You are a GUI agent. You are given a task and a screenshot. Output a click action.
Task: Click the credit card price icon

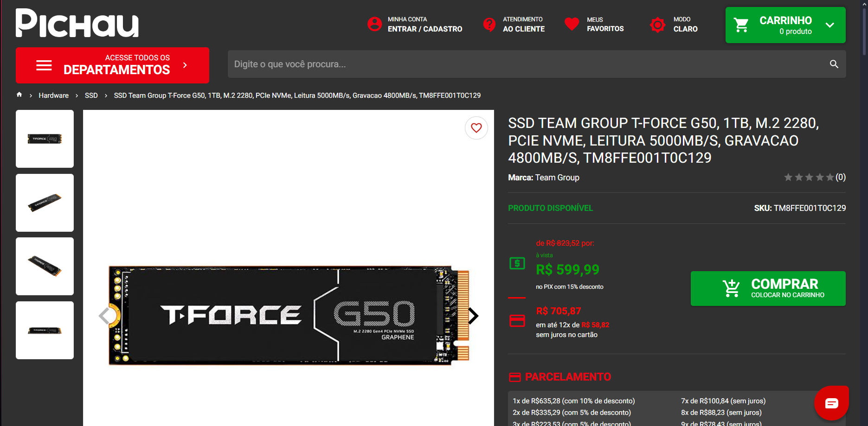pyautogui.click(x=517, y=320)
